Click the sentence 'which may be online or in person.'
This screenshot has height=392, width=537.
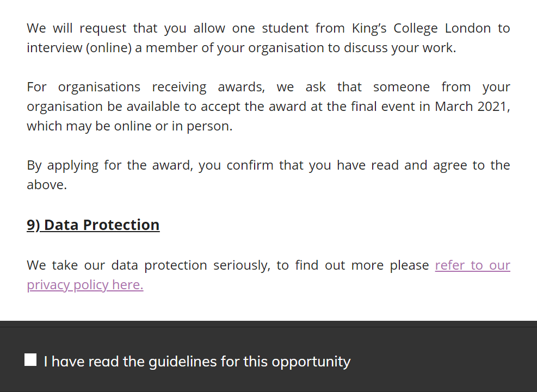point(129,126)
